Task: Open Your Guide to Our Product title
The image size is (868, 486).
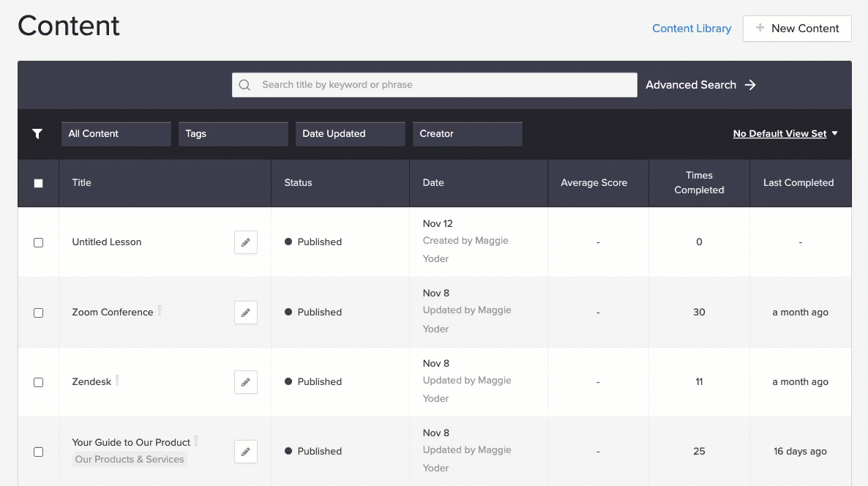Action: [131, 442]
